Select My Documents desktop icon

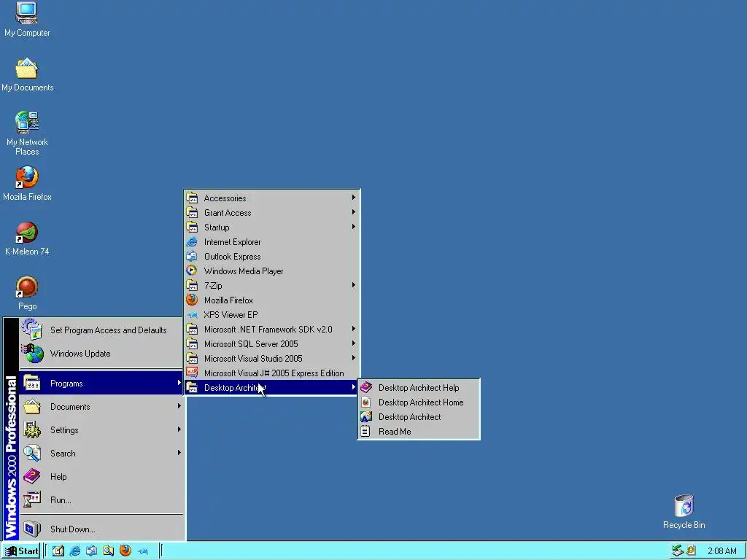[x=27, y=75]
